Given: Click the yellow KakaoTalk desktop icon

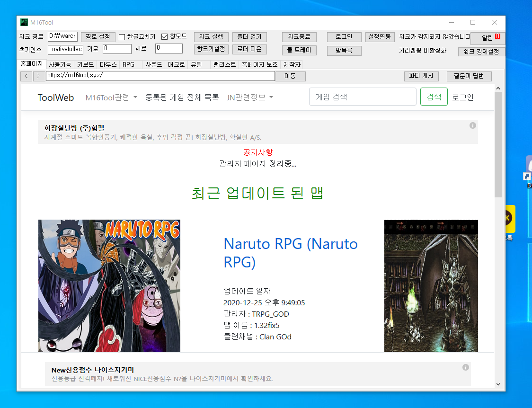Looking at the screenshot, I should [x=510, y=219].
